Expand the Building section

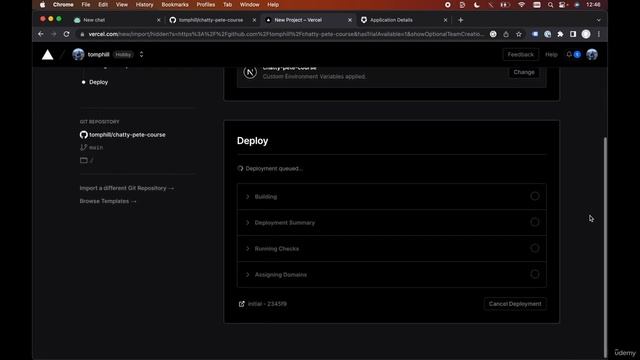point(391,197)
